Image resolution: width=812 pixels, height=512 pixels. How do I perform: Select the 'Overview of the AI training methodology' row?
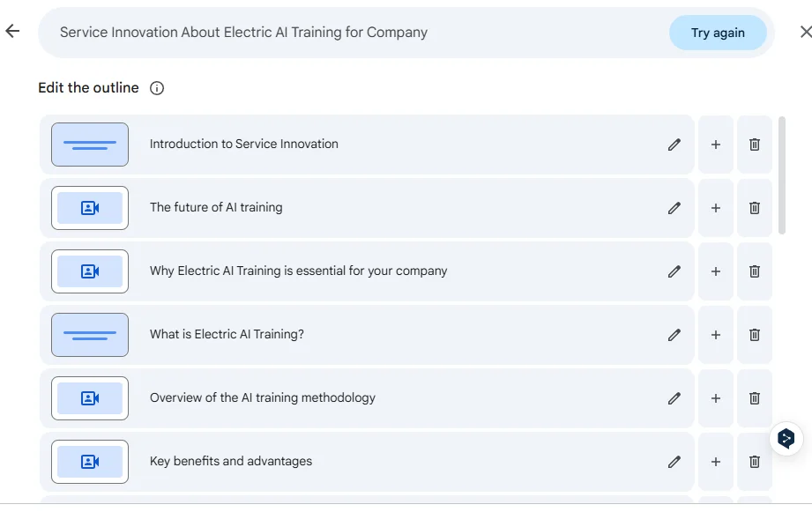tap(367, 398)
